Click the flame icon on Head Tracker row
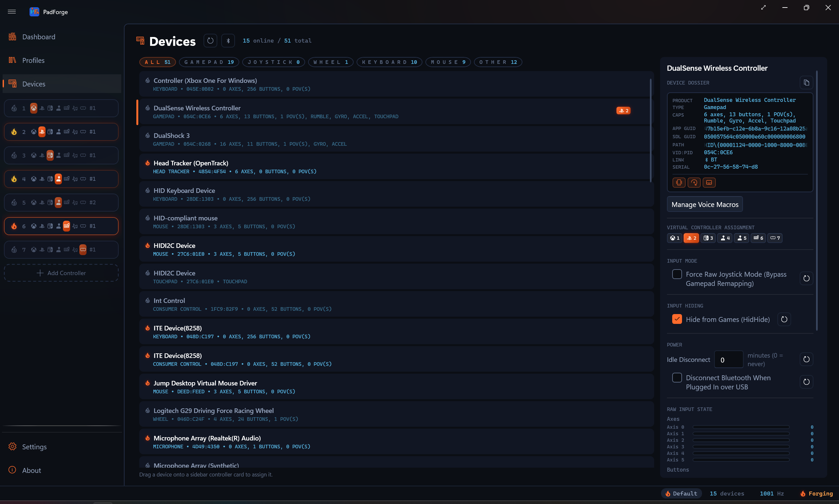 coord(147,163)
